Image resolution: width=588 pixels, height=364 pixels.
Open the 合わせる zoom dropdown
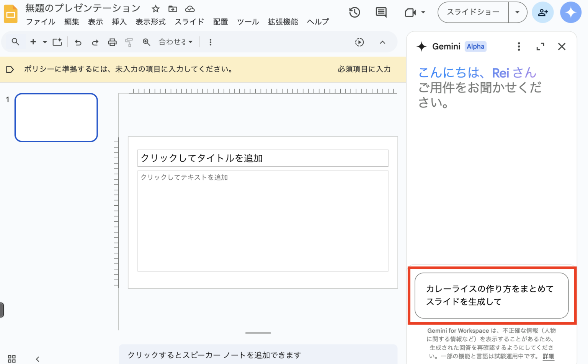point(175,42)
